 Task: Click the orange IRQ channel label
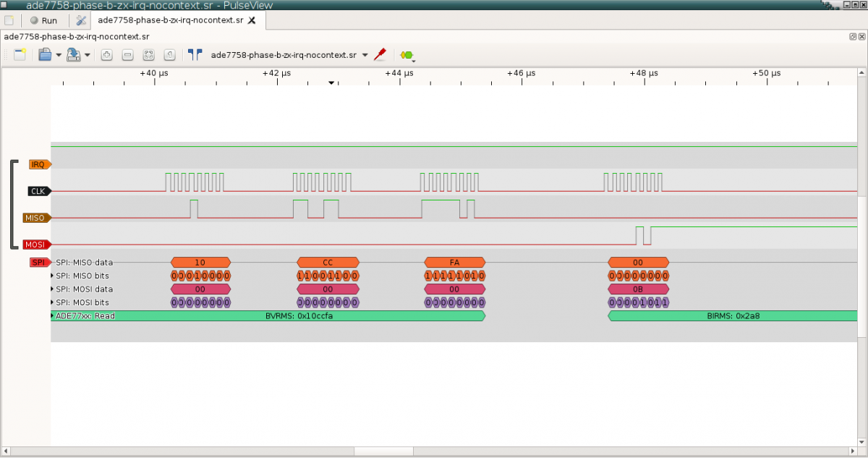(x=39, y=164)
